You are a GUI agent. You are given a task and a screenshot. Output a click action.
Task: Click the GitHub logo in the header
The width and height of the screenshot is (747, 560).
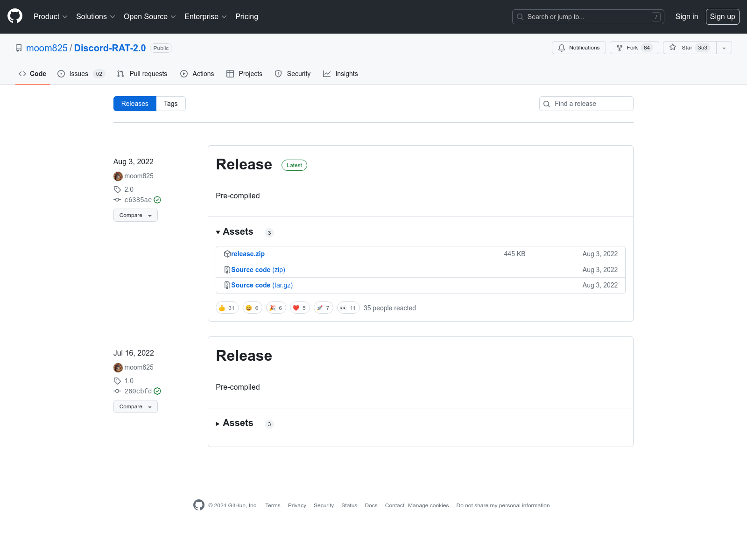point(15,16)
